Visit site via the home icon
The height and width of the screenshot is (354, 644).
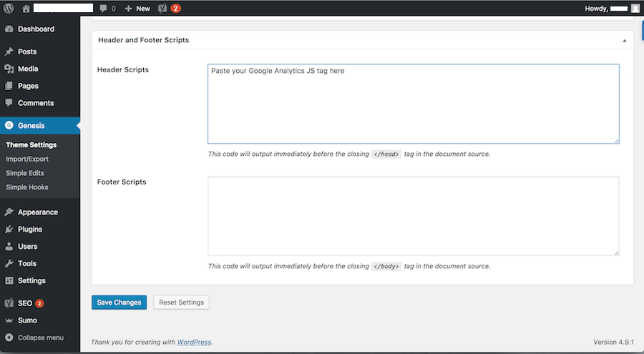click(26, 8)
